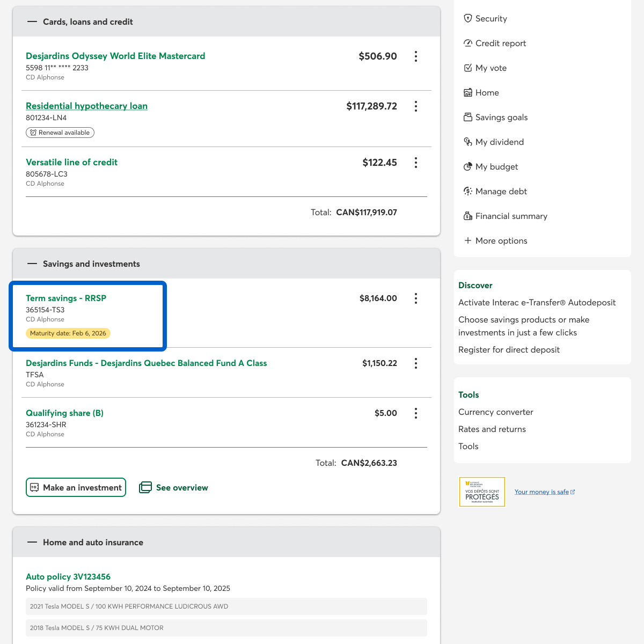
Task: Open options menu for Residential hypothecary loan
Action: point(416,106)
